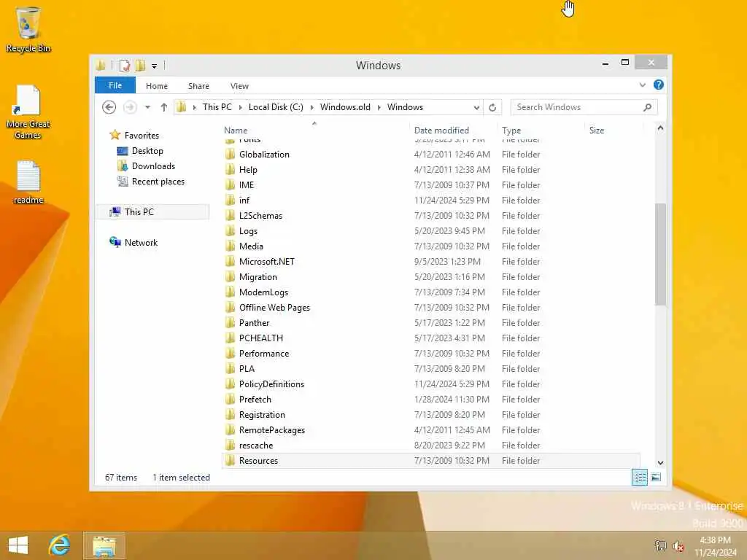Image resolution: width=747 pixels, height=560 pixels.
Task: Select the Microsoft.NET folder icon
Action: pyautogui.click(x=231, y=261)
